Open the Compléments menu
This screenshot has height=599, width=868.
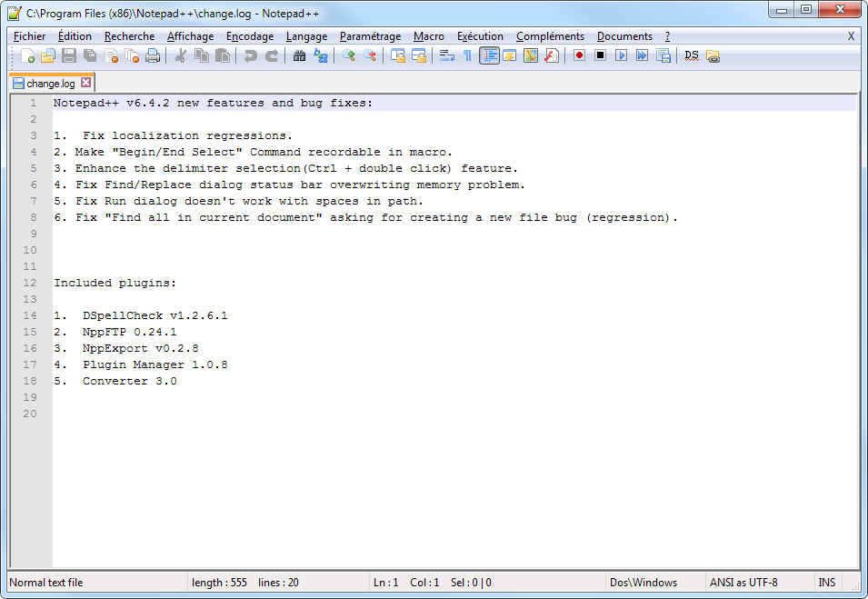[550, 36]
